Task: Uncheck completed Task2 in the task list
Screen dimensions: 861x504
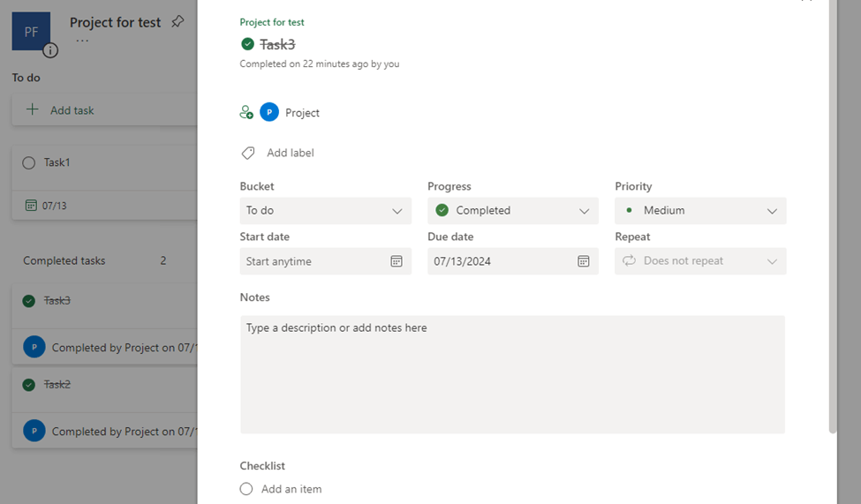Action: click(29, 385)
